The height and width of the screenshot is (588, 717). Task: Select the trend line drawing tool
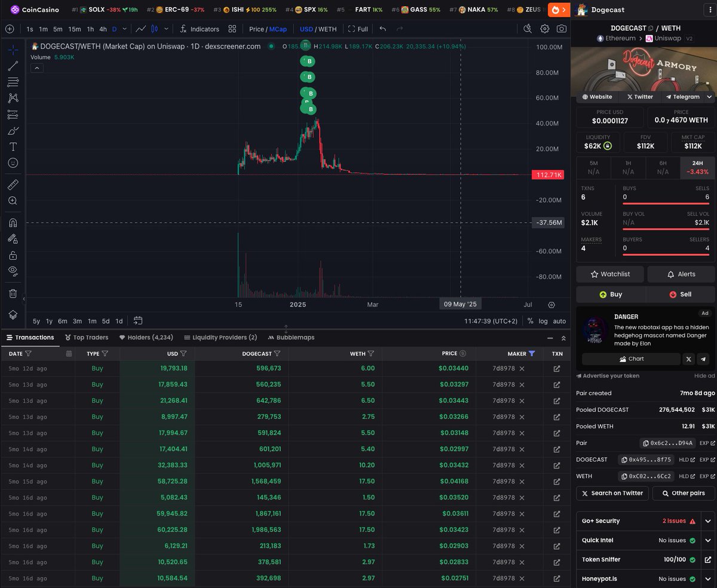[x=13, y=66]
